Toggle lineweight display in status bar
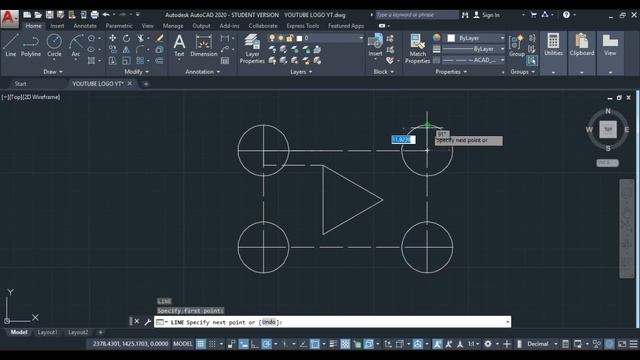The image size is (640, 360). pyautogui.click(x=333, y=344)
